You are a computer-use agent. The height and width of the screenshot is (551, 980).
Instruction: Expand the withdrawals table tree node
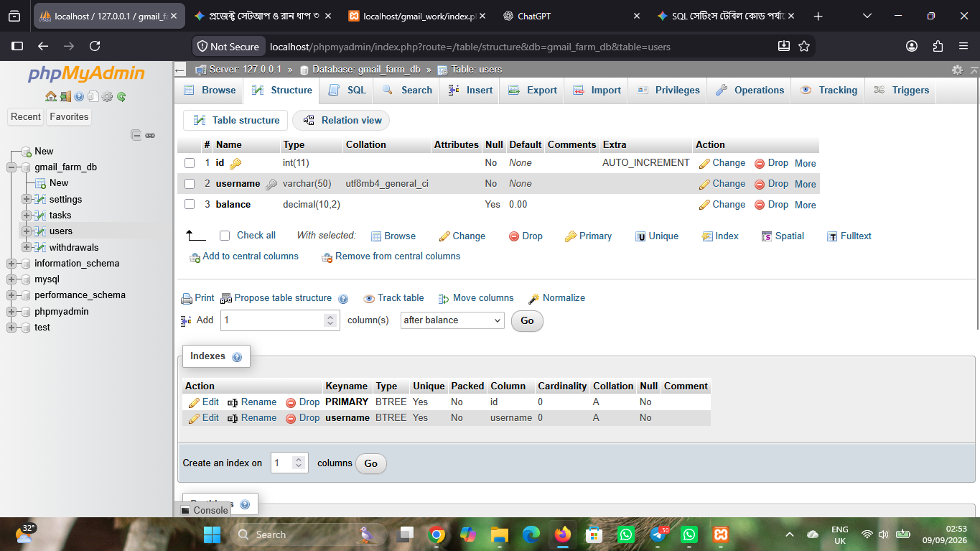(x=26, y=247)
